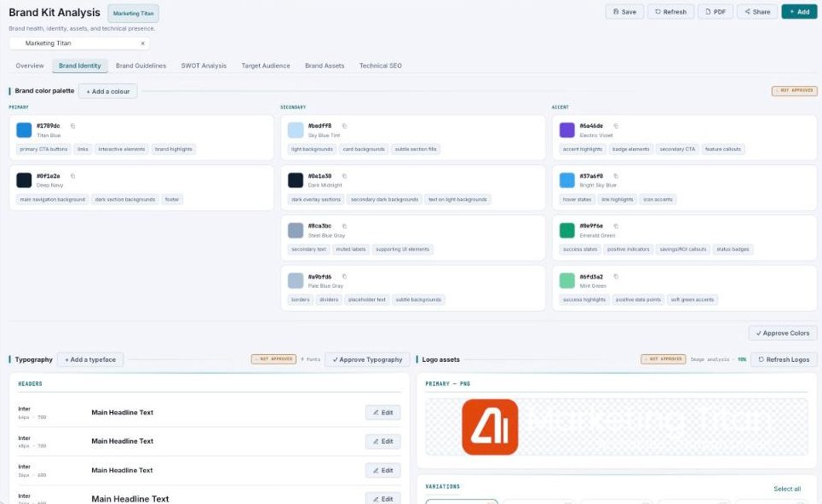Click the Add button
822x504 pixels.
(799, 12)
